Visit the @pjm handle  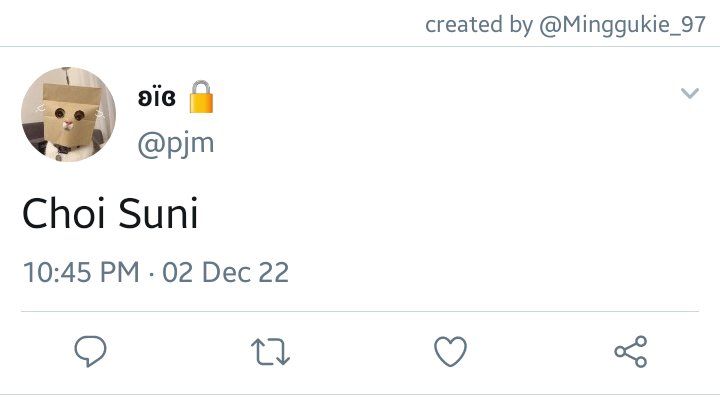pos(176,145)
